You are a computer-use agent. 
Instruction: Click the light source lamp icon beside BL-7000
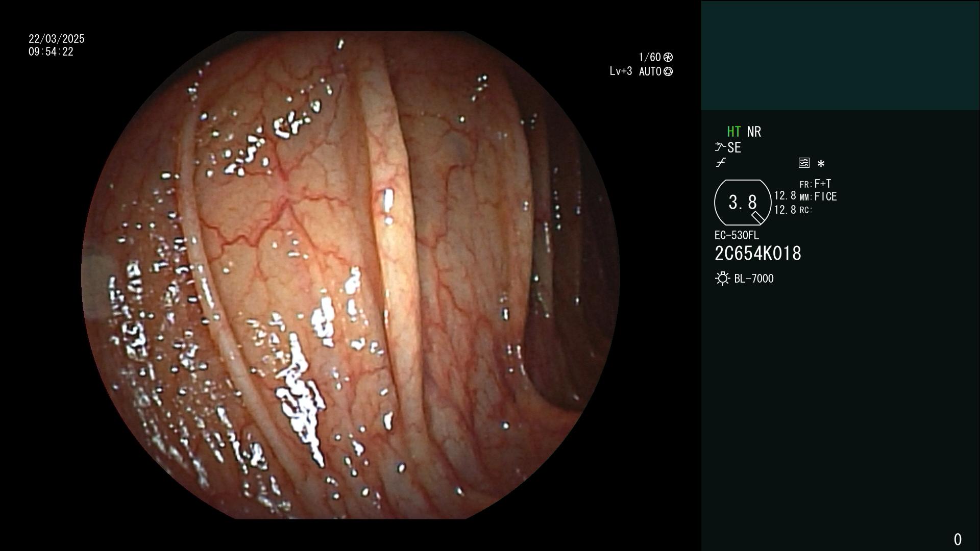pos(722,279)
